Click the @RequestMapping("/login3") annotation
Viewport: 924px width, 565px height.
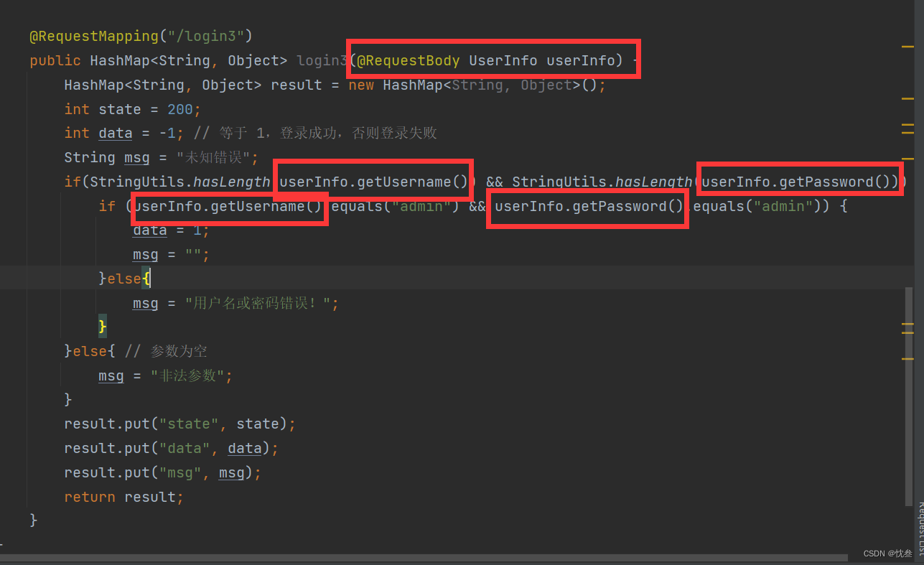[141, 36]
